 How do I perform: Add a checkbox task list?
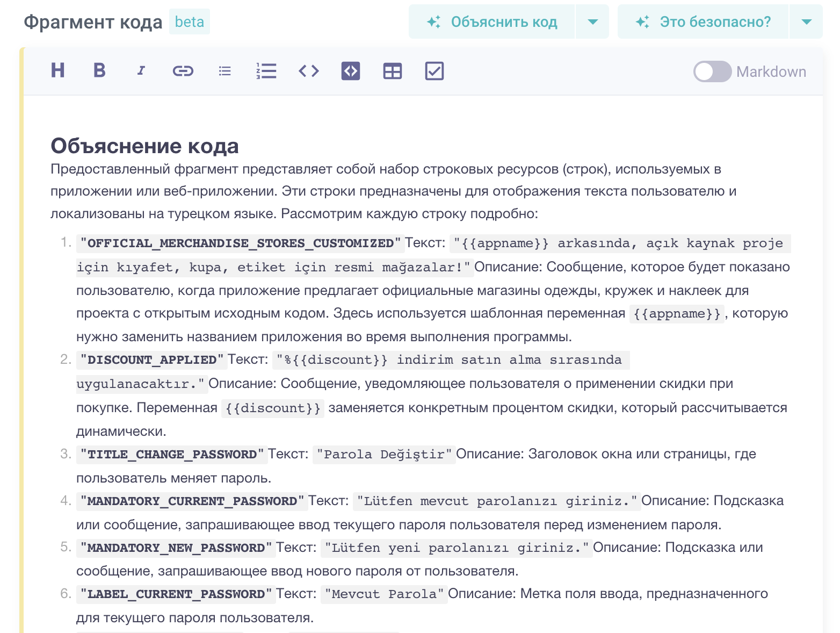(x=435, y=71)
